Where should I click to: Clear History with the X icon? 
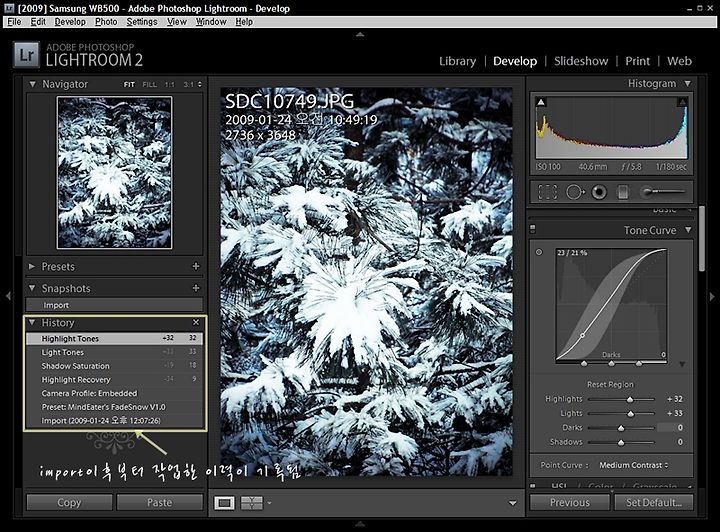196,323
